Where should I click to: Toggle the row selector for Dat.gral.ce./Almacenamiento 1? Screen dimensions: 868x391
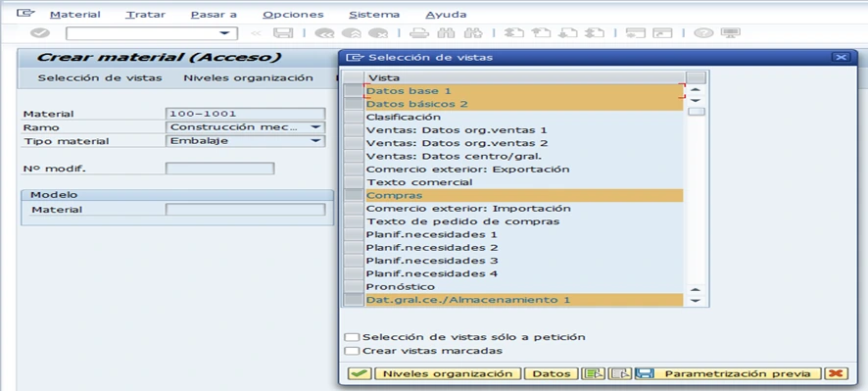(354, 300)
